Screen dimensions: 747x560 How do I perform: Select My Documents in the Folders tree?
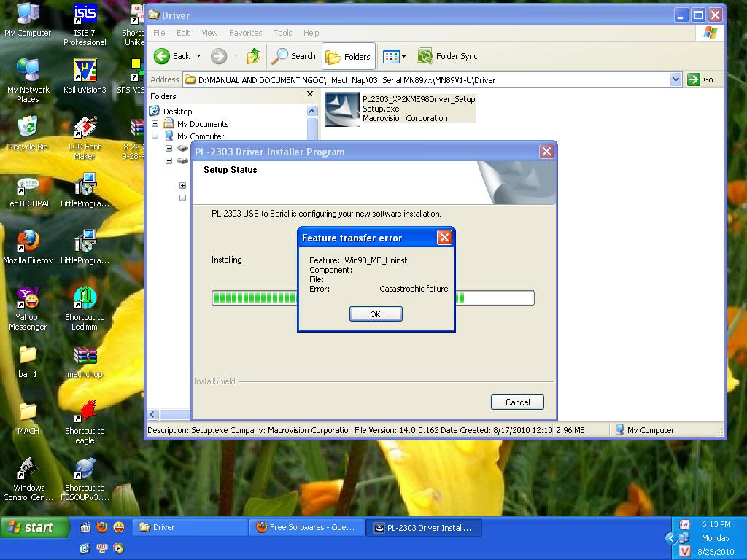click(203, 124)
